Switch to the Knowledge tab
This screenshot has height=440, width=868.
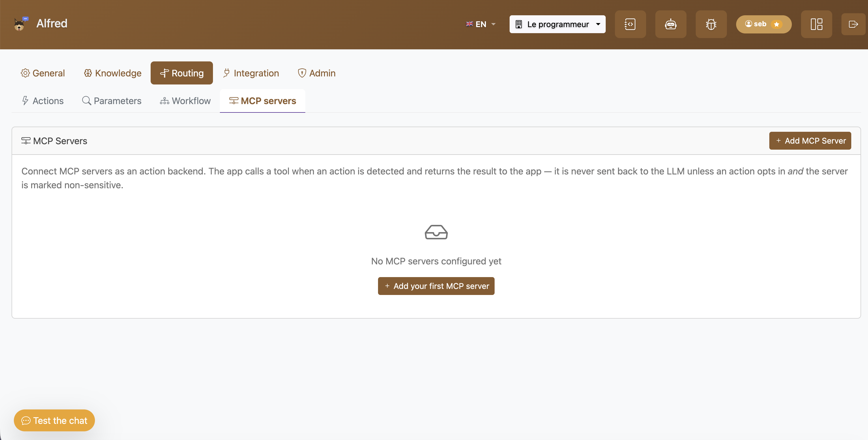point(113,73)
